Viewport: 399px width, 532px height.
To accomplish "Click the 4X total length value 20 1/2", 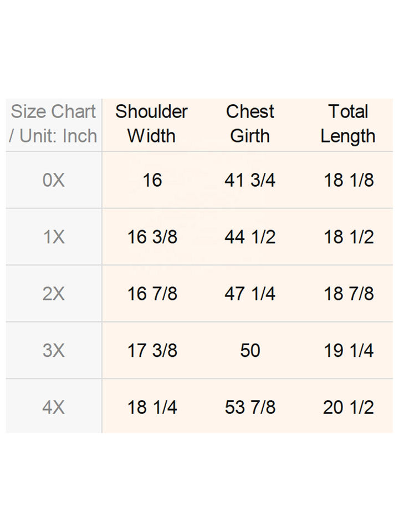I will (x=349, y=408).
